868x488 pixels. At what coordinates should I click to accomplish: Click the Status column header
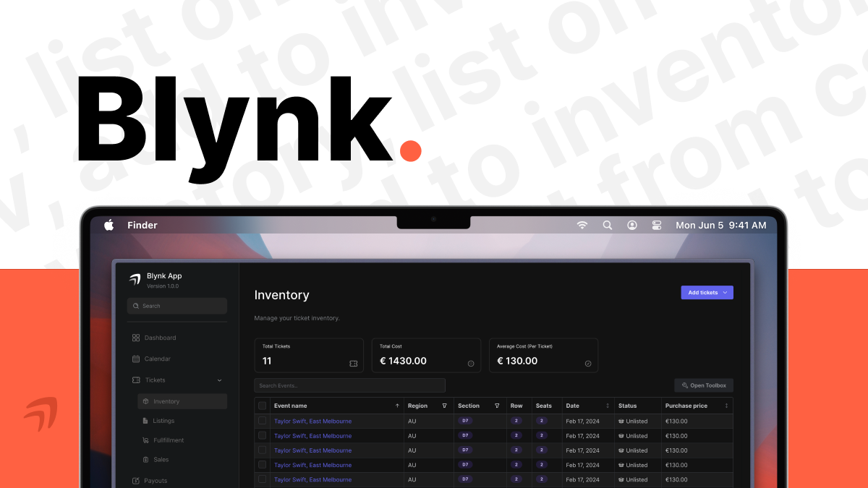(x=627, y=406)
